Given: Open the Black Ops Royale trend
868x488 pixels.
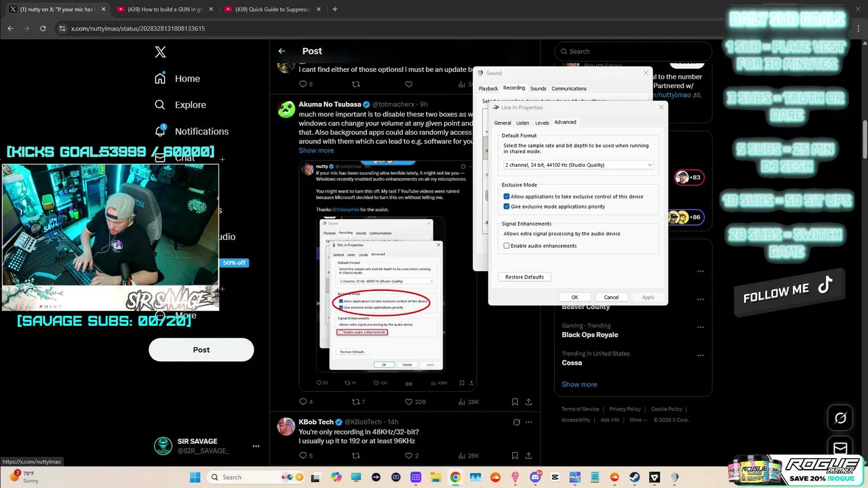Looking at the screenshot, I should 590,335.
